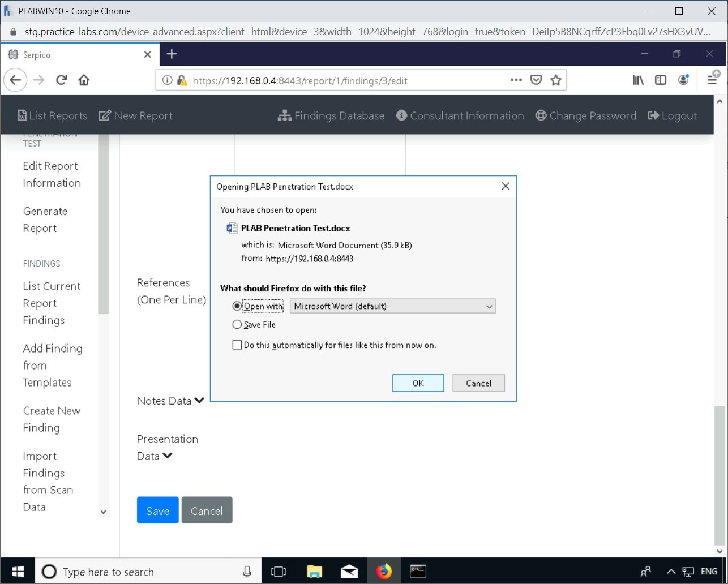728x584 pixels.
Task: Select the Save File radio button
Action: (237, 325)
